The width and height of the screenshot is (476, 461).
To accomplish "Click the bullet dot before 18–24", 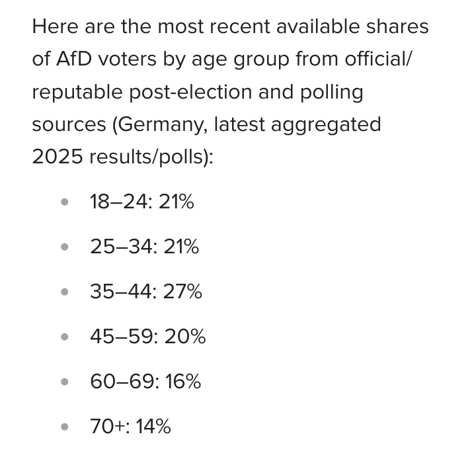I will click(x=64, y=202).
